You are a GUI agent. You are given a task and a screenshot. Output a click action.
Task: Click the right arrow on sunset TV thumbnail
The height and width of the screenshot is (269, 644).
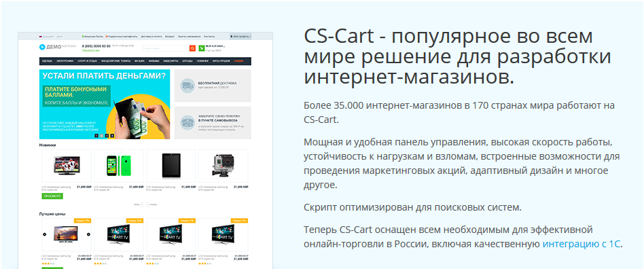88,234
